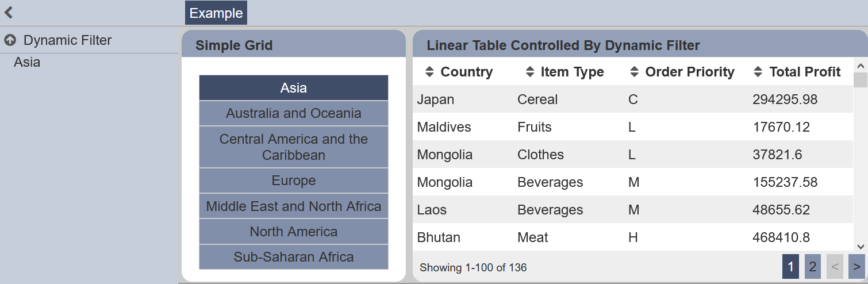Sort table by Country column arrows
The image size is (868, 284).
[x=429, y=72]
